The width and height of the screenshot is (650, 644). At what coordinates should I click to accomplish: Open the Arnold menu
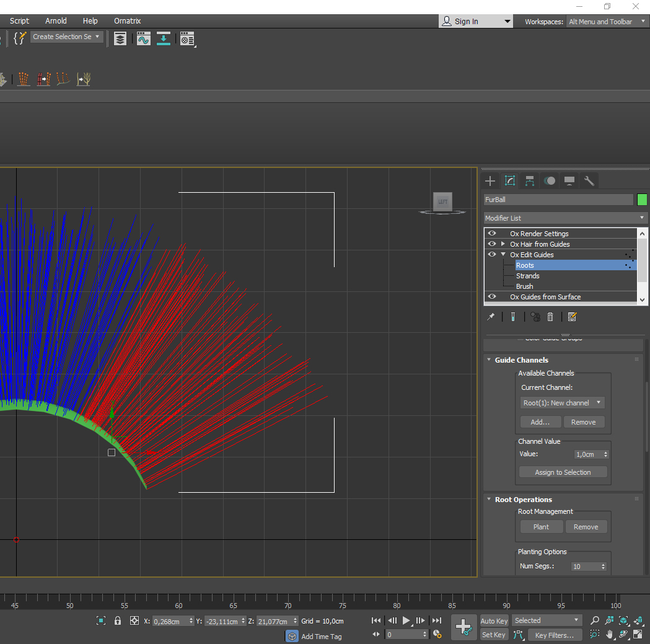pyautogui.click(x=56, y=21)
